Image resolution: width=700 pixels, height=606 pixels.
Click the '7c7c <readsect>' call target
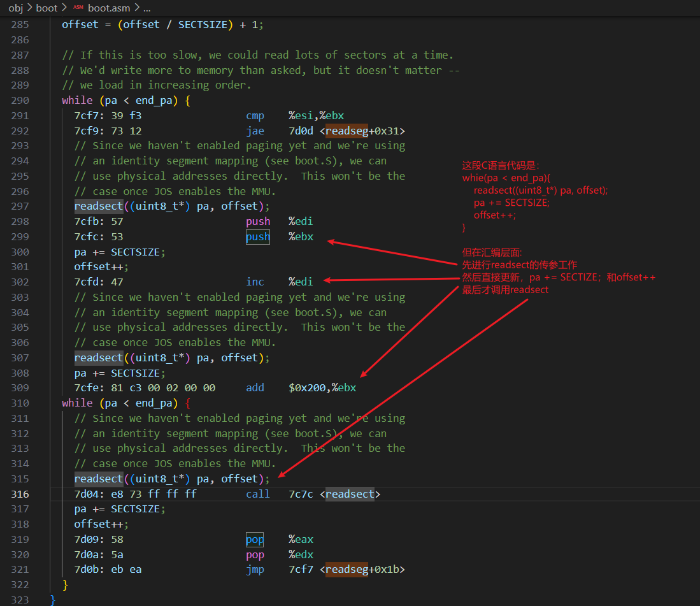click(x=334, y=494)
